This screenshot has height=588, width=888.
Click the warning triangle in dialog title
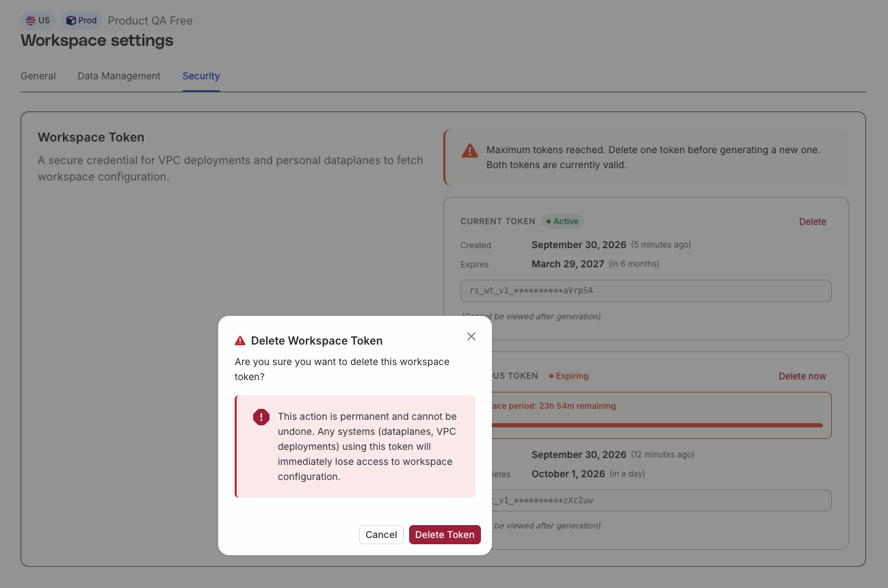[x=240, y=340]
